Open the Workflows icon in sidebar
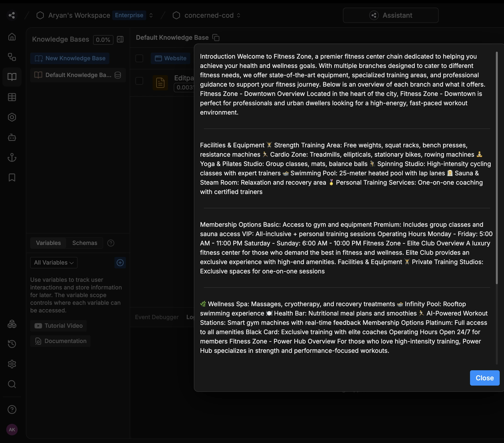This screenshot has height=443, width=504. (12, 57)
